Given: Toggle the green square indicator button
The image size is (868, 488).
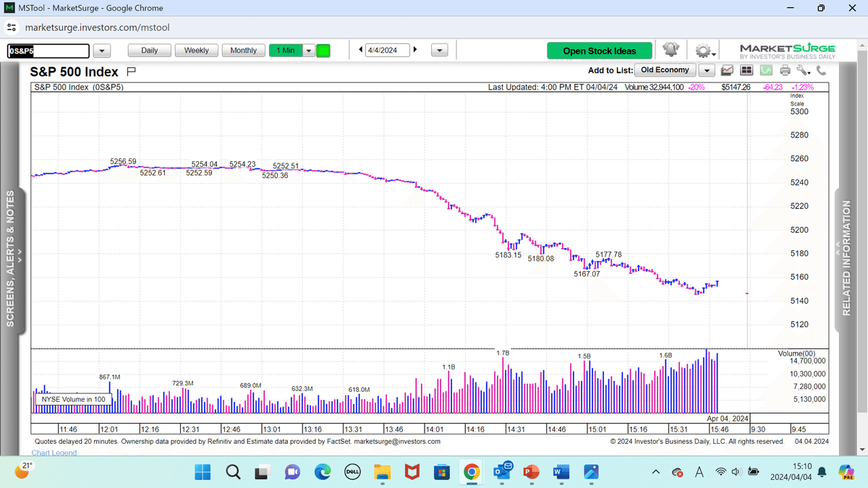Looking at the screenshot, I should [x=323, y=51].
